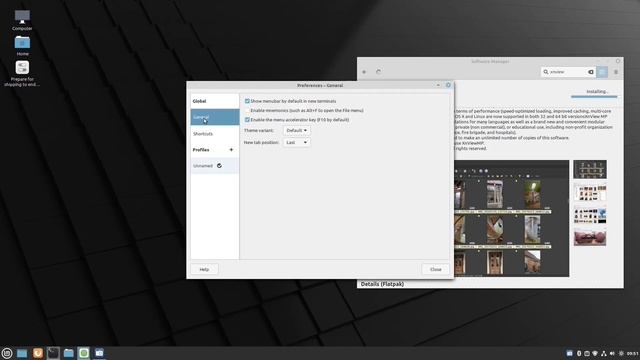Open the Computer desktop icon
This screenshot has width=640, height=360.
coord(22,20)
